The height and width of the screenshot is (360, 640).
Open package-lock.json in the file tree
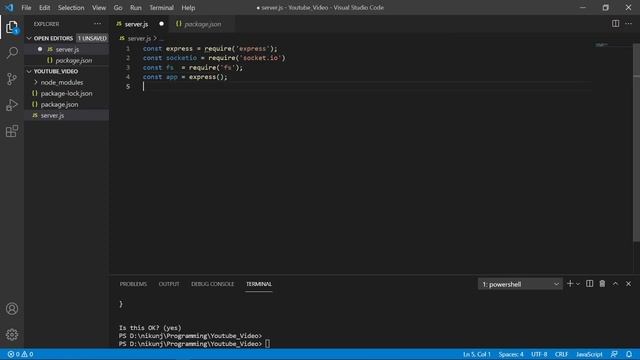coord(66,93)
